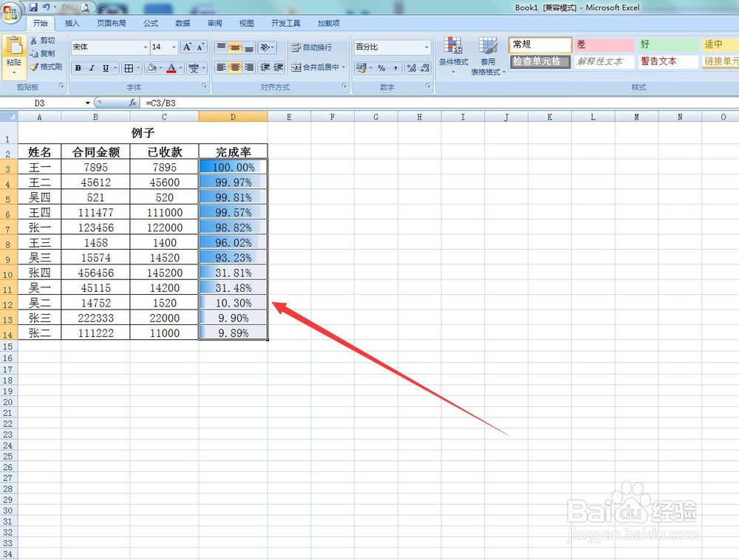Open the paste options arrow below 粘贴
This screenshot has height=560, width=739.
pos(14,72)
